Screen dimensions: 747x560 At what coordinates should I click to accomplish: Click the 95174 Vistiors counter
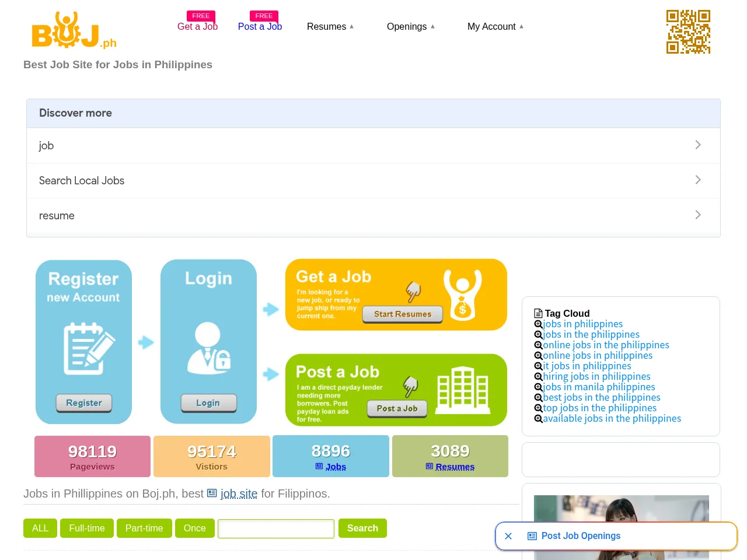click(212, 456)
